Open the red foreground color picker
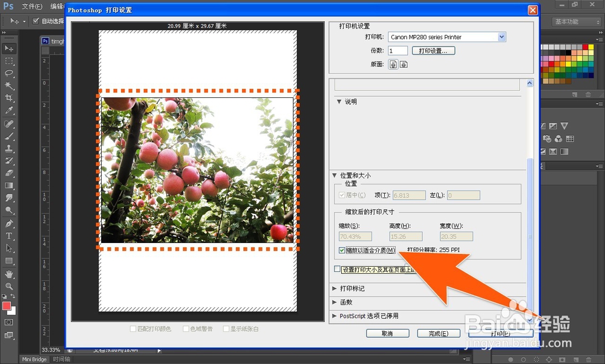605x364 pixels. 7,306
